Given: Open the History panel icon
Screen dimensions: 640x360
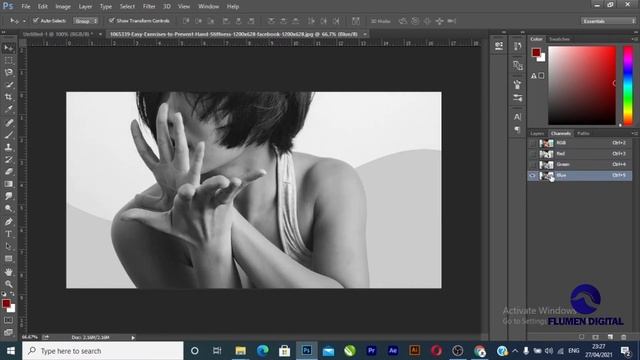Looking at the screenshot, I should pos(518,47).
